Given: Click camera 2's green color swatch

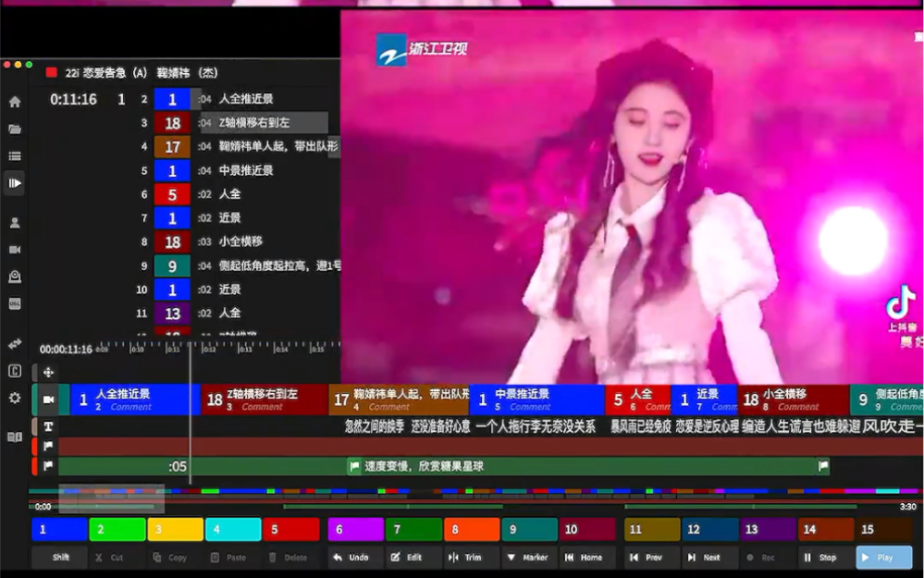Looking at the screenshot, I should click(x=118, y=529).
